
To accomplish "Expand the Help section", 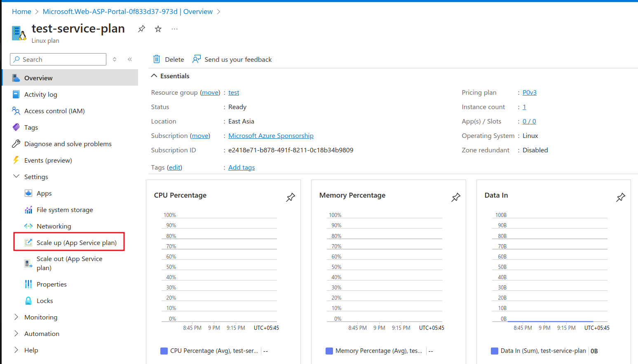I will click(16, 350).
